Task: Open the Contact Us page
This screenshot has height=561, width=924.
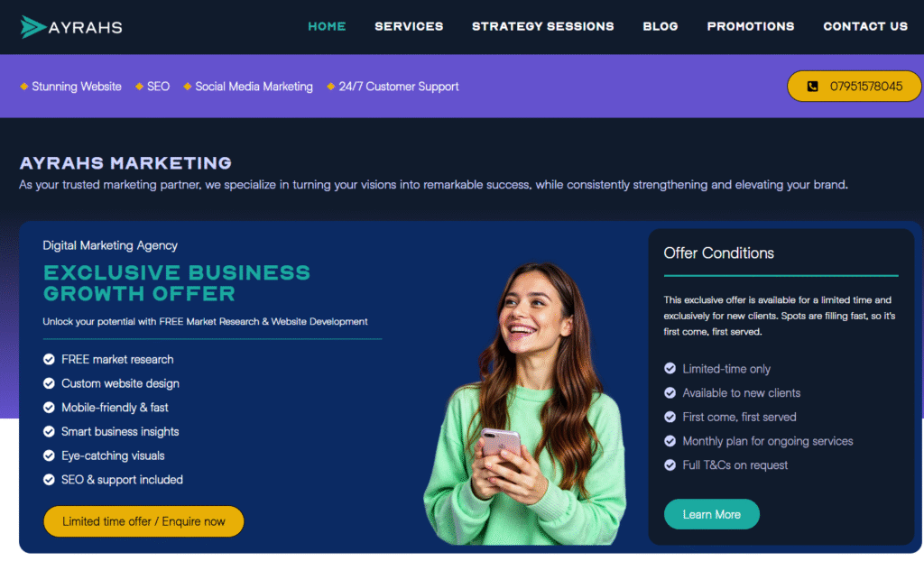Action: click(x=865, y=26)
